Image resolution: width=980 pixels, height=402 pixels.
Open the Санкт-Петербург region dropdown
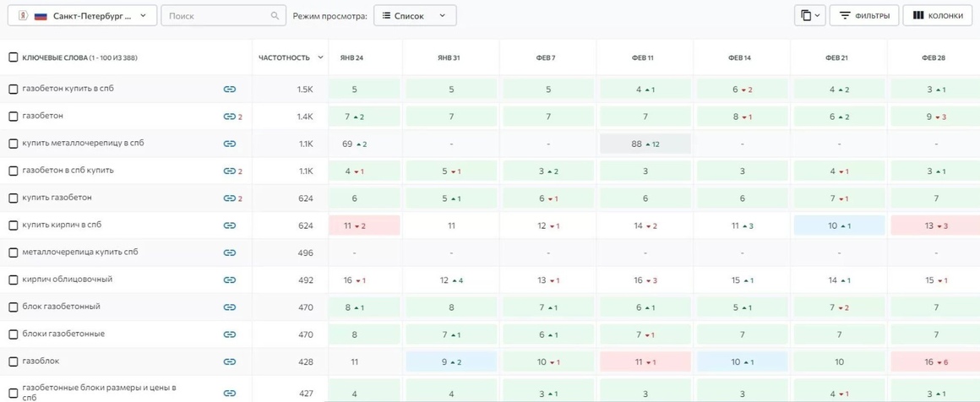tap(82, 16)
